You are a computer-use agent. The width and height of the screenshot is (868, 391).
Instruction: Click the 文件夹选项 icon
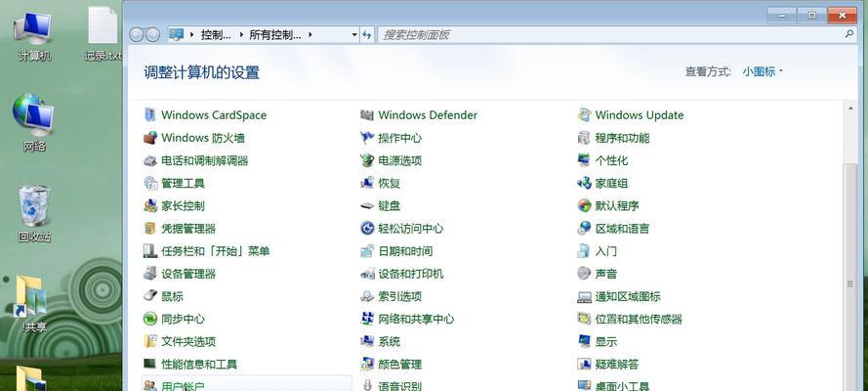[x=150, y=342]
